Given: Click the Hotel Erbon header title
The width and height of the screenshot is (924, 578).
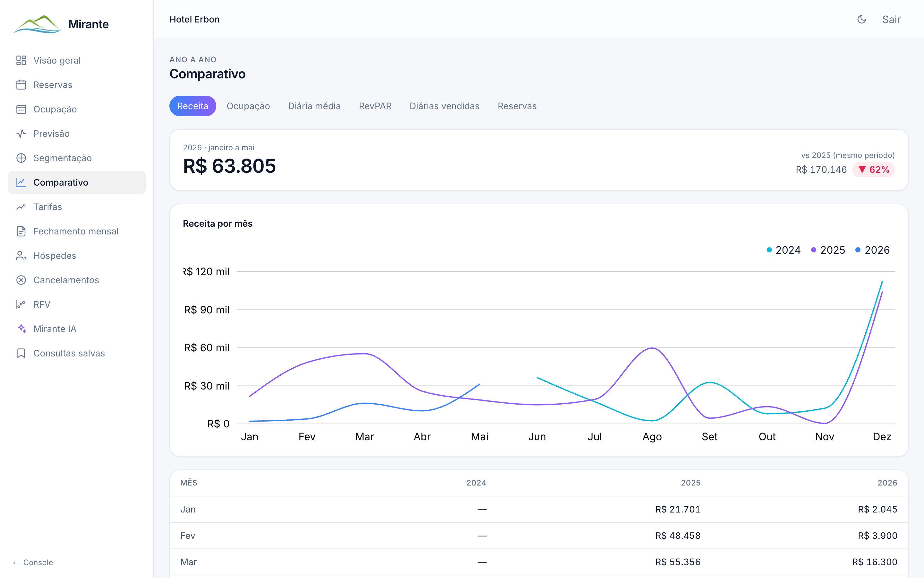Looking at the screenshot, I should (194, 20).
